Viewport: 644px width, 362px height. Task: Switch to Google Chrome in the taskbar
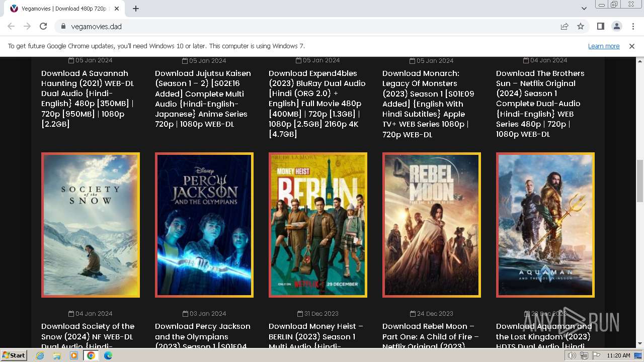tap(91, 355)
